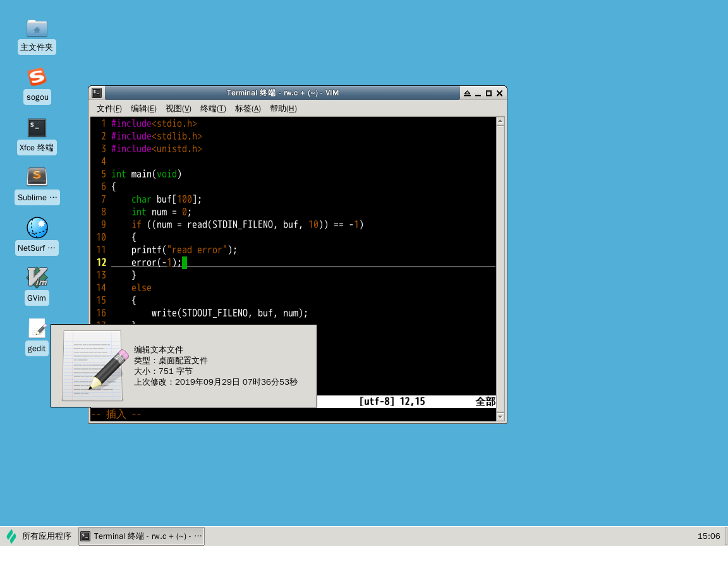728x566 pixels.
Task: Click the line #include<stdlib.h>
Action: (157, 136)
